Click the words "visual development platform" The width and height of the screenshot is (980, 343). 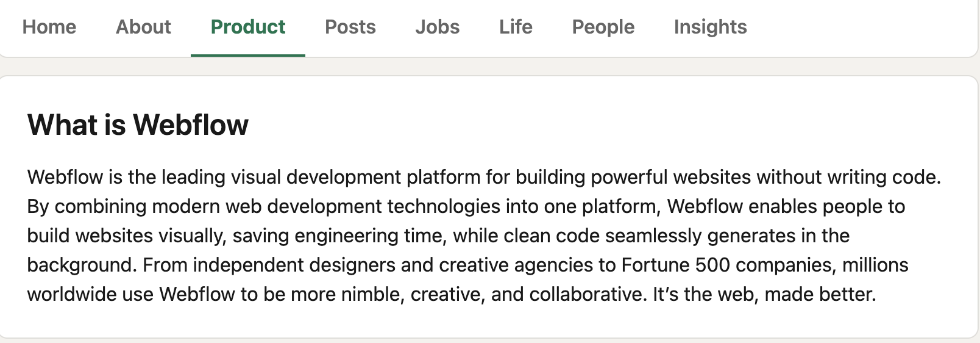pyautogui.click(x=358, y=177)
